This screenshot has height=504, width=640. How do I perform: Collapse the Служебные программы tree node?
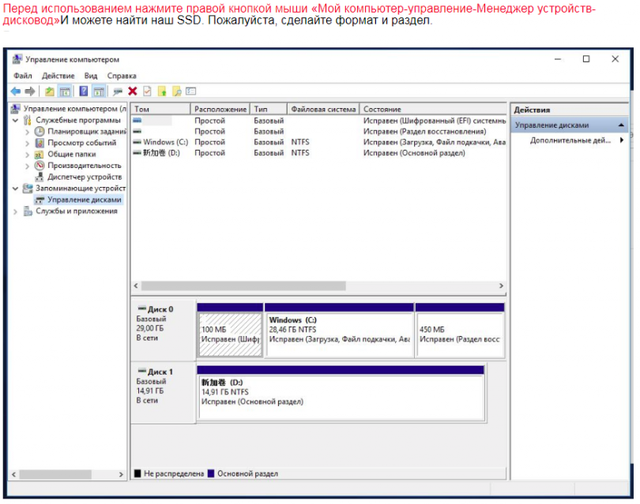(15, 120)
